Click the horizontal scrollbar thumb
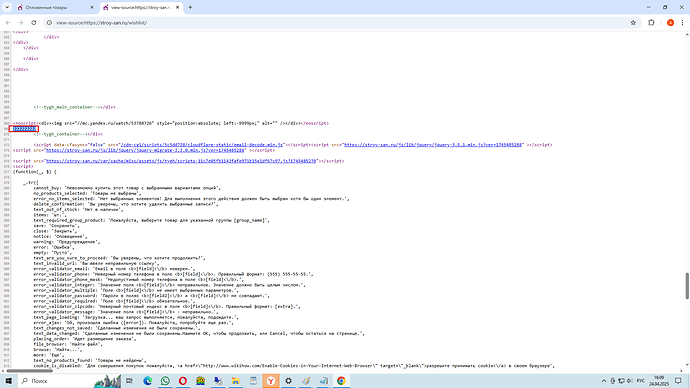The image size is (690, 388). [x=29, y=371]
